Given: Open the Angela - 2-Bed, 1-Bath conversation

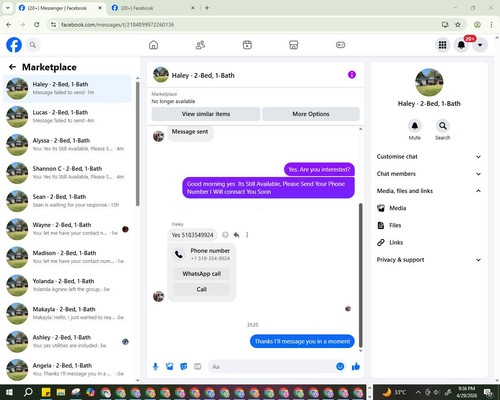Looking at the screenshot, I should 67,370.
